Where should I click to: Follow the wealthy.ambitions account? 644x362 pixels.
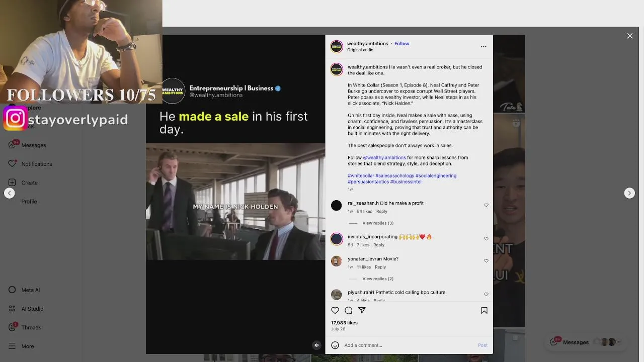tap(401, 44)
